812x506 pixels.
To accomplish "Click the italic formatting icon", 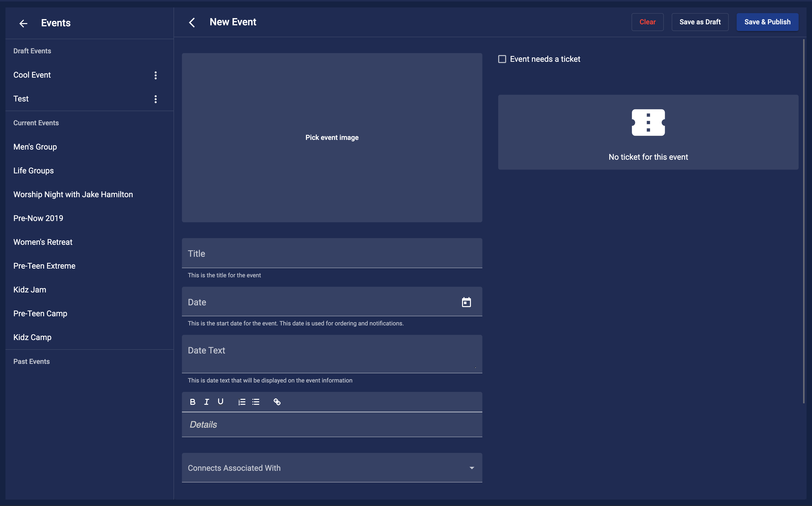I will (207, 402).
